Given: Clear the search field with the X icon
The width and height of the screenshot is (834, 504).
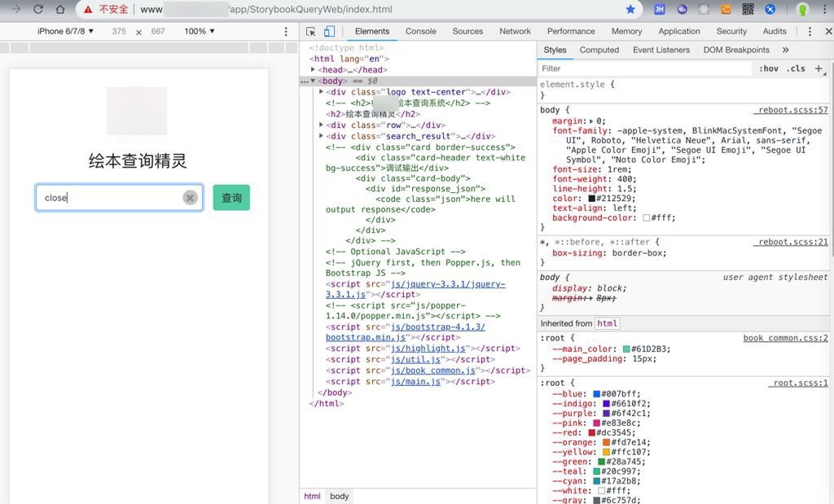Looking at the screenshot, I should click(190, 198).
